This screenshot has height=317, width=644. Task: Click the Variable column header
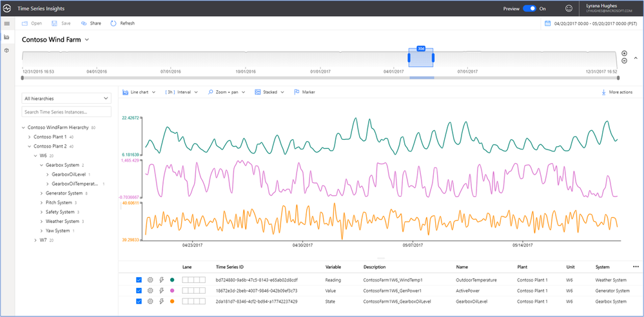[333, 267]
